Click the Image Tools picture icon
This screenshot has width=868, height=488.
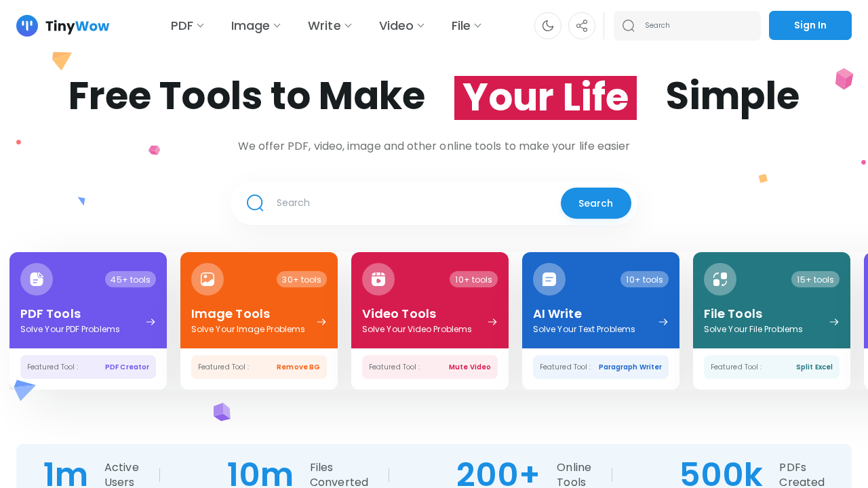(x=208, y=279)
